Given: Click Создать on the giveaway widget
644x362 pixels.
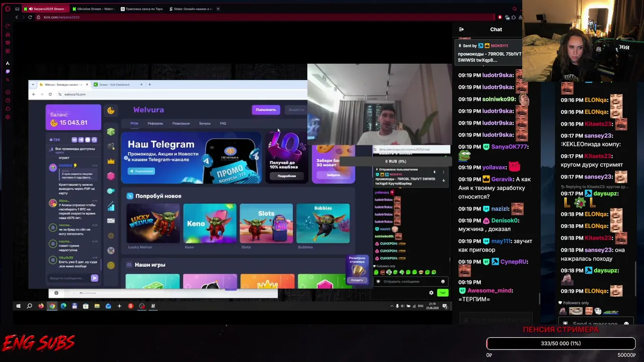Looking at the screenshot, I should point(357,280).
